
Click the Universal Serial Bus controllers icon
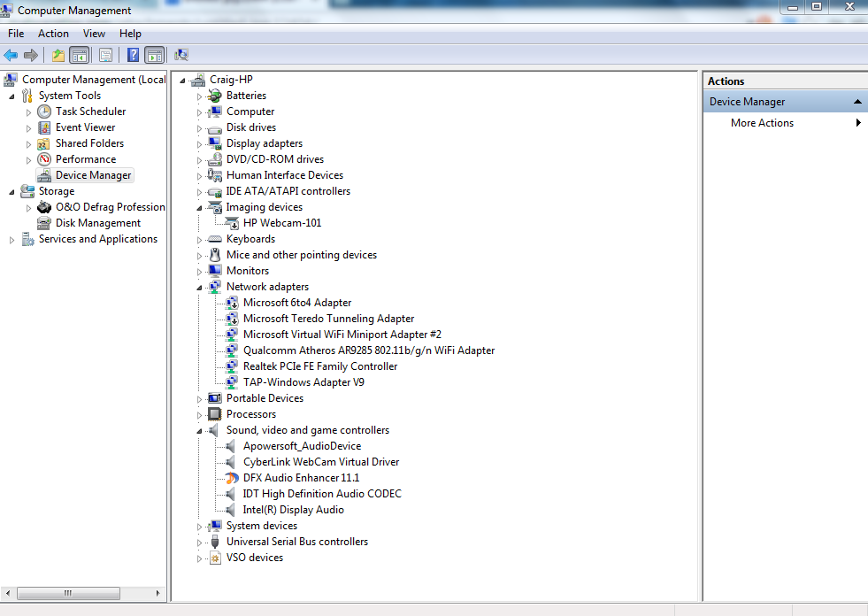[x=215, y=542]
